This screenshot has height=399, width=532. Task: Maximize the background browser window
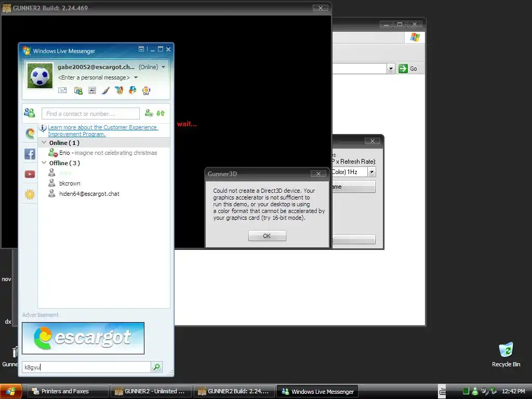(x=400, y=24)
